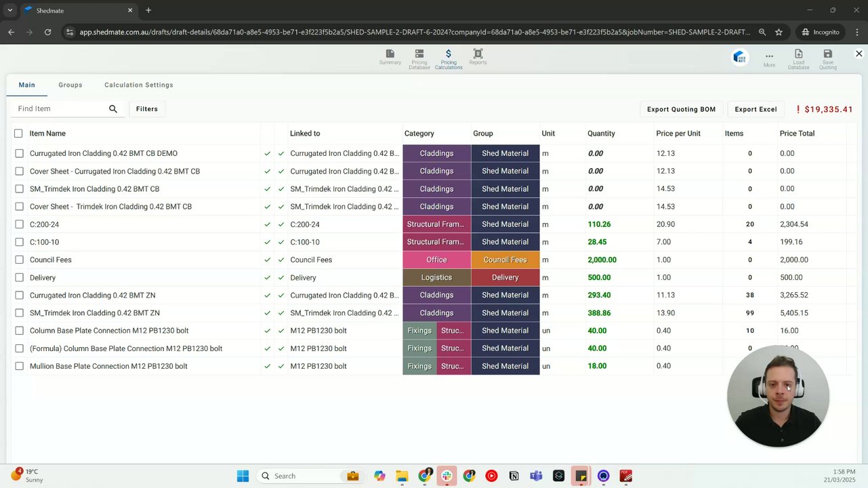
Task: Click the Incognito indicator
Action: pyautogui.click(x=821, y=32)
